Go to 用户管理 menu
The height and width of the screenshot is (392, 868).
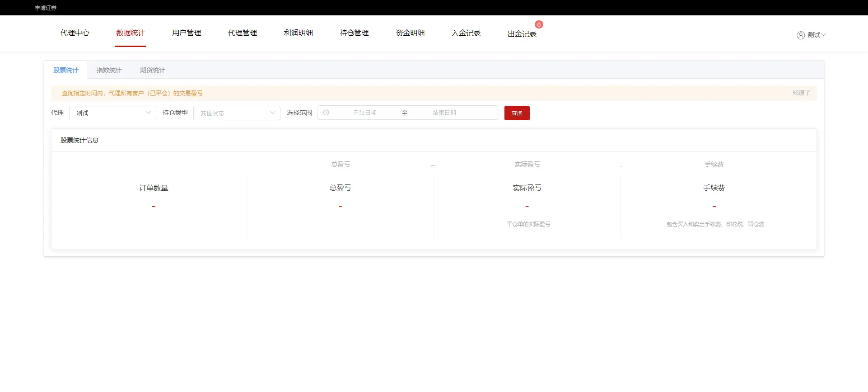(187, 33)
